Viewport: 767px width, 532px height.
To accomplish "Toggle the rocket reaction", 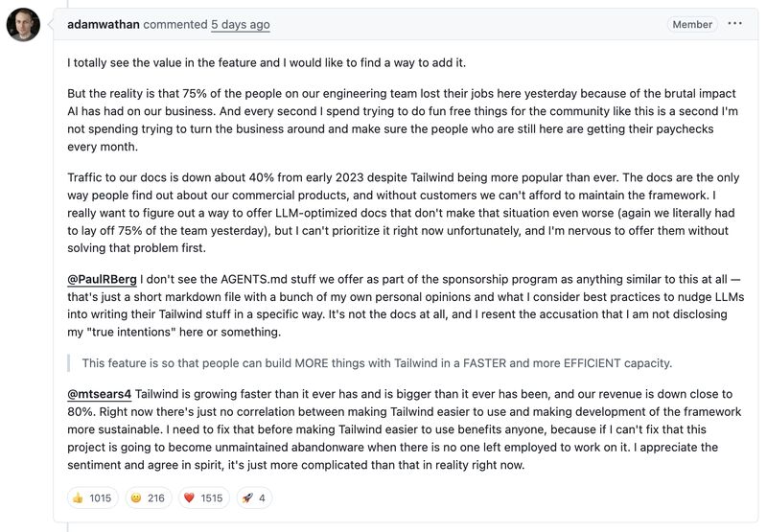I will pyautogui.click(x=255, y=497).
